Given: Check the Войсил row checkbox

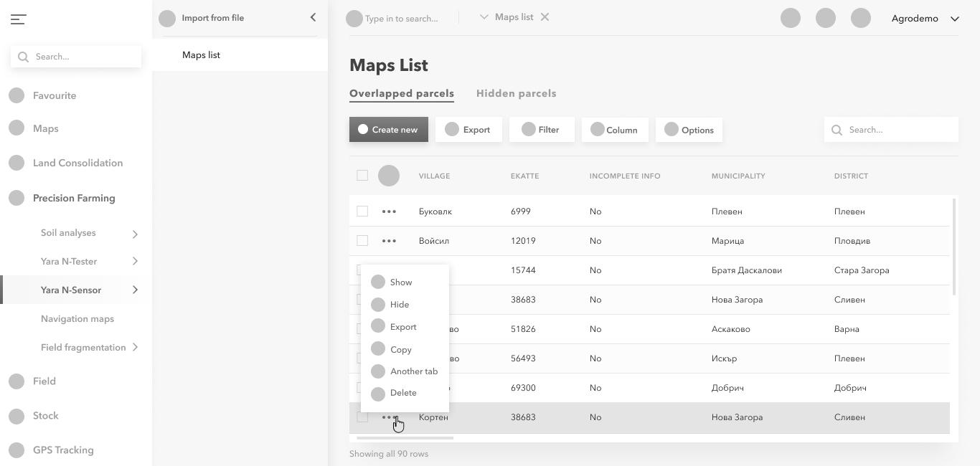Looking at the screenshot, I should pos(362,241).
